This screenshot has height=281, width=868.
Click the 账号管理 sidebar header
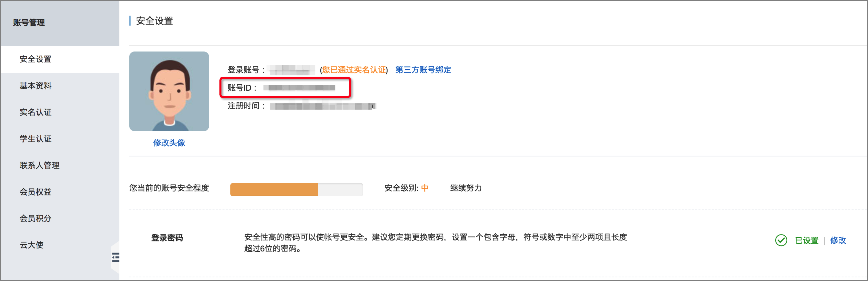tap(29, 23)
